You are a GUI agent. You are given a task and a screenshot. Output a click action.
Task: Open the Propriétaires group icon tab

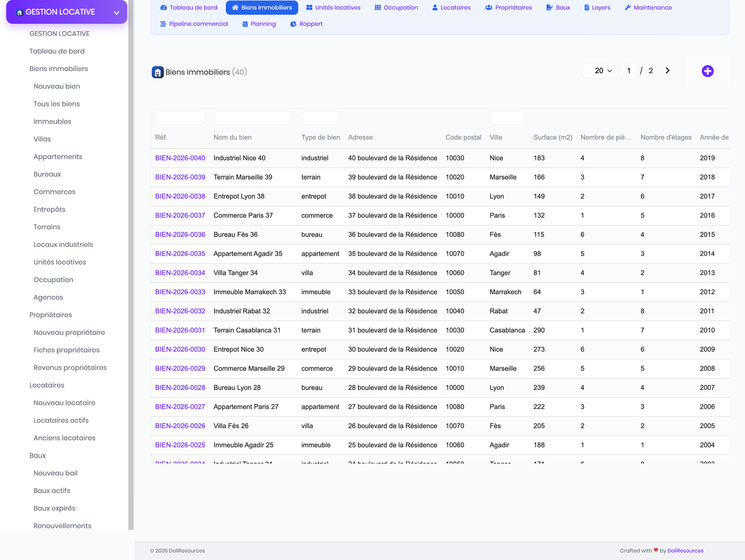tap(508, 8)
